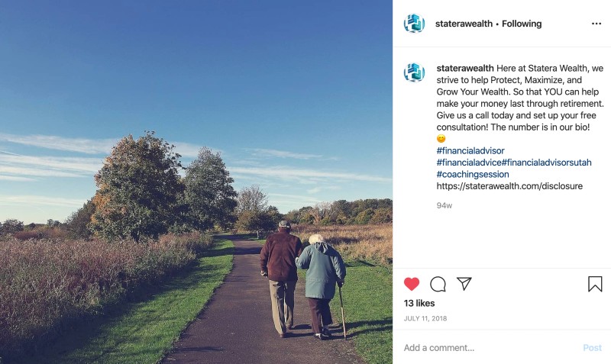
Task: Click the Post comment button
Action: (593, 348)
